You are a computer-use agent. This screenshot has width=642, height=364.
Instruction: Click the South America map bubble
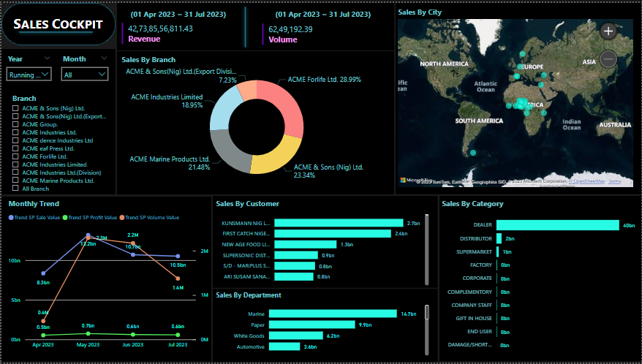[x=473, y=153]
